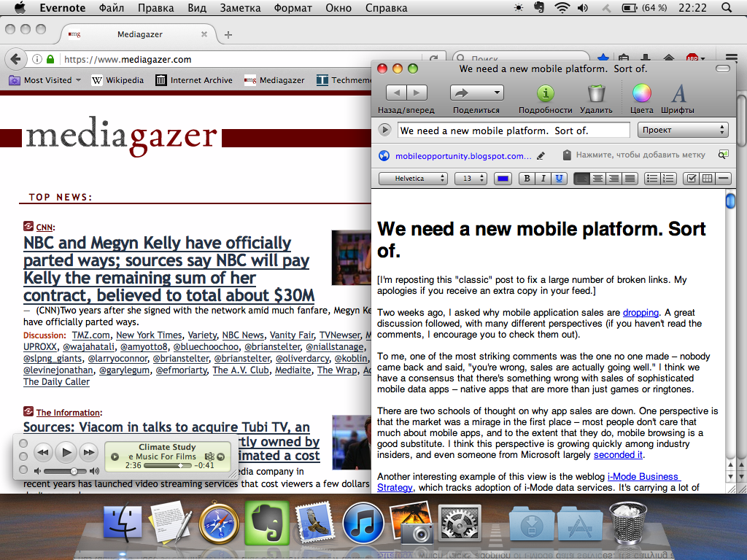Insert a bulleted list in the note

[x=652, y=179]
